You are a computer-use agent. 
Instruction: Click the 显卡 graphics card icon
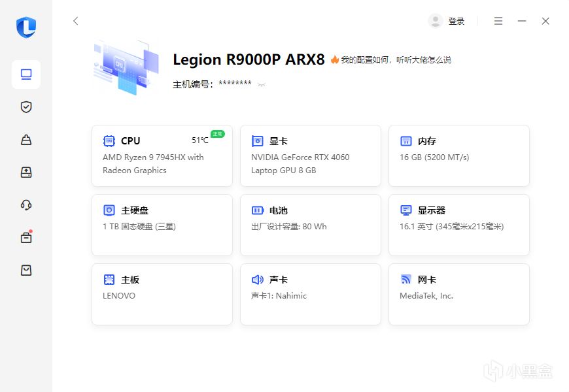point(257,140)
